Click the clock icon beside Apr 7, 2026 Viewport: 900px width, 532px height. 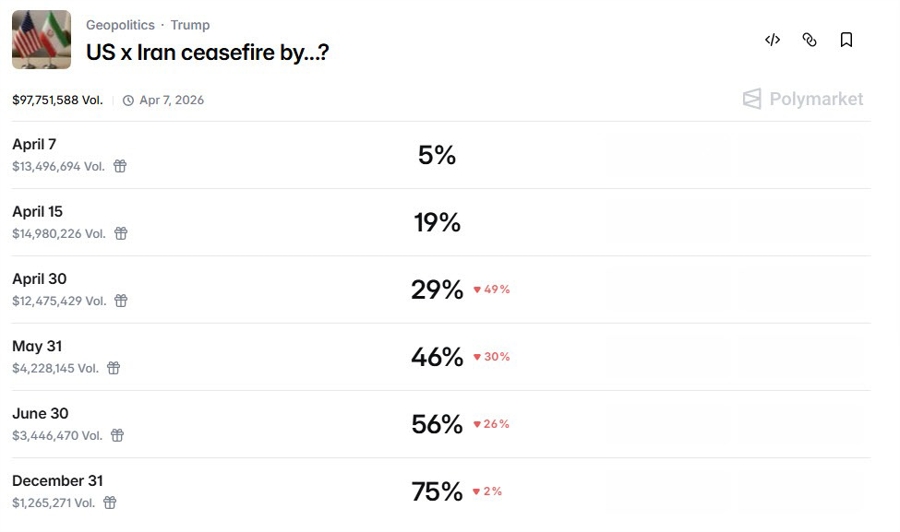(x=128, y=100)
